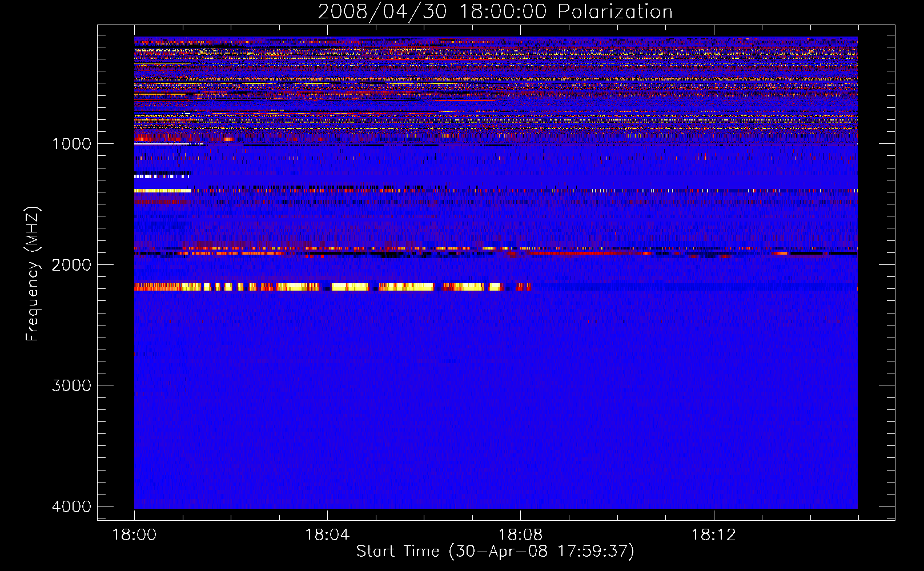Click the "Start Time (30-Apr-08 17:59:37)" axis label

(x=495, y=552)
